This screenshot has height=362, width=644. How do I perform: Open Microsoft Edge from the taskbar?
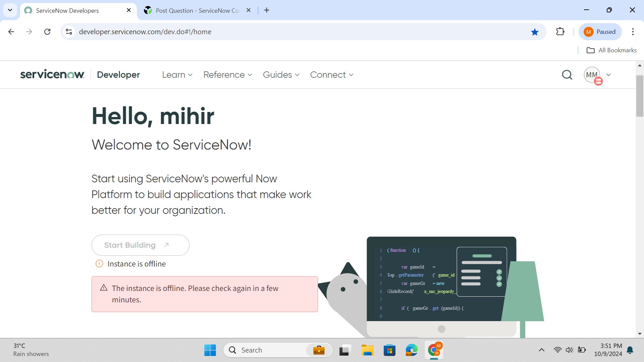411,350
